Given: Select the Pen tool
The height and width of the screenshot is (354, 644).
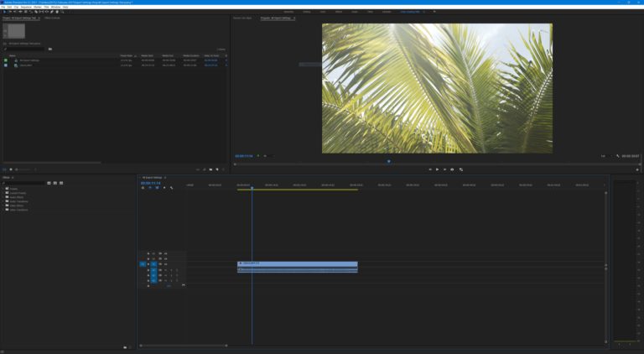Looking at the screenshot, I should pos(52,12).
